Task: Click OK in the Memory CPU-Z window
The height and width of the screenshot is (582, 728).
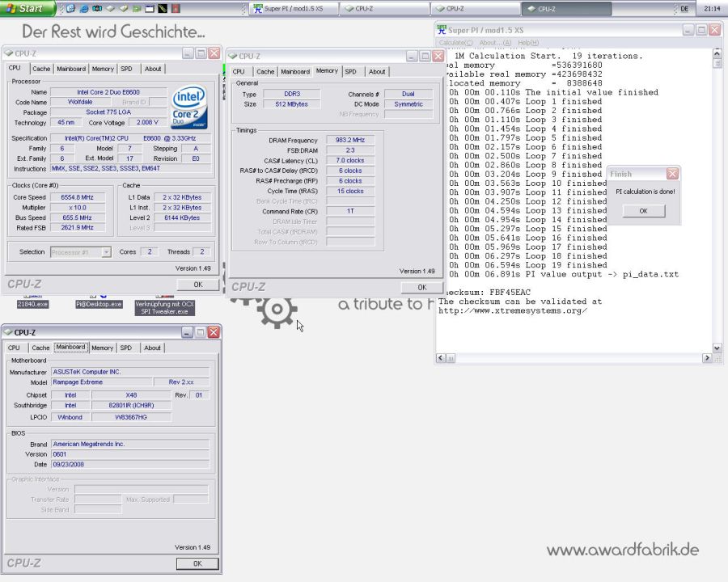Action: tap(422, 287)
